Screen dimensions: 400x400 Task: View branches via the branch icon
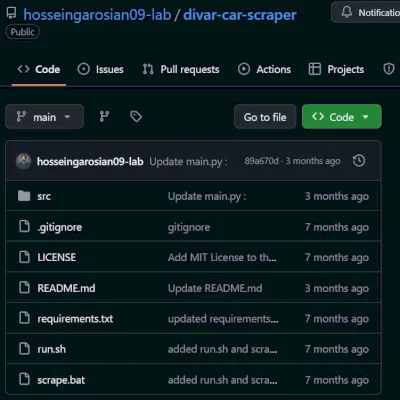pyautogui.click(x=104, y=117)
